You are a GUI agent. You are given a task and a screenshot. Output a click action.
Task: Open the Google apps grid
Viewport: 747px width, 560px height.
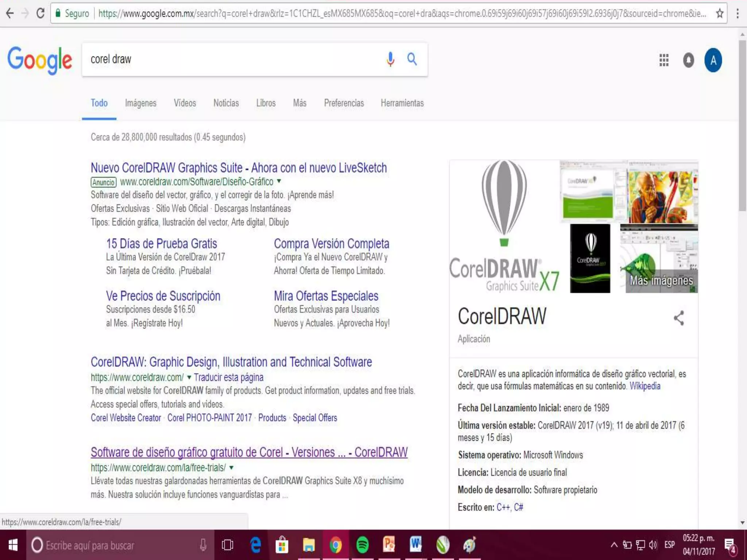click(x=664, y=60)
